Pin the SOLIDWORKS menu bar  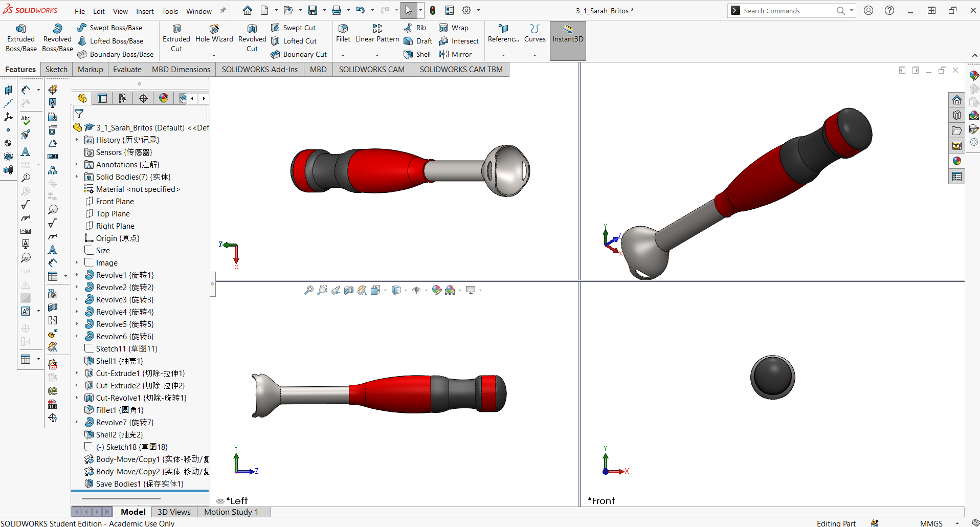[223, 10]
